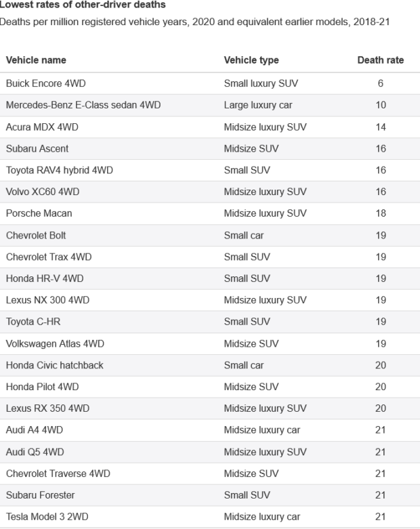
Task: Click the Large luxury car type cell
Action: (x=258, y=105)
